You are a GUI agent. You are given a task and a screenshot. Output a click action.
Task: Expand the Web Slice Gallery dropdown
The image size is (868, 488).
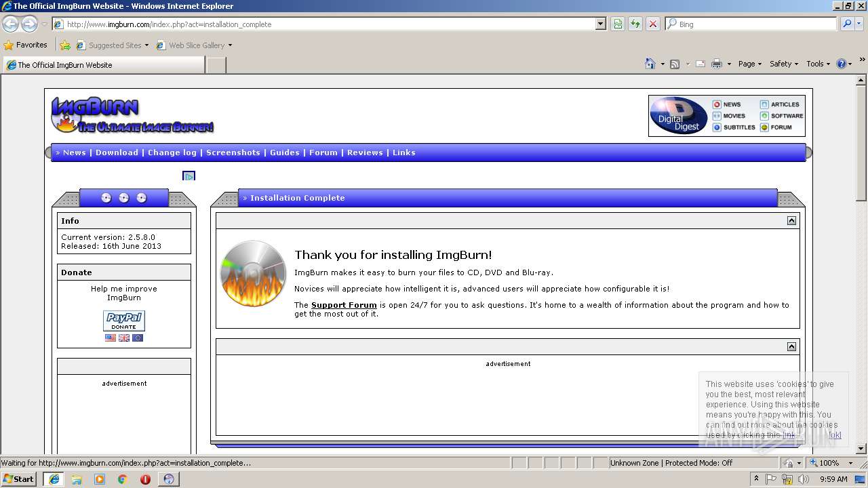point(230,45)
